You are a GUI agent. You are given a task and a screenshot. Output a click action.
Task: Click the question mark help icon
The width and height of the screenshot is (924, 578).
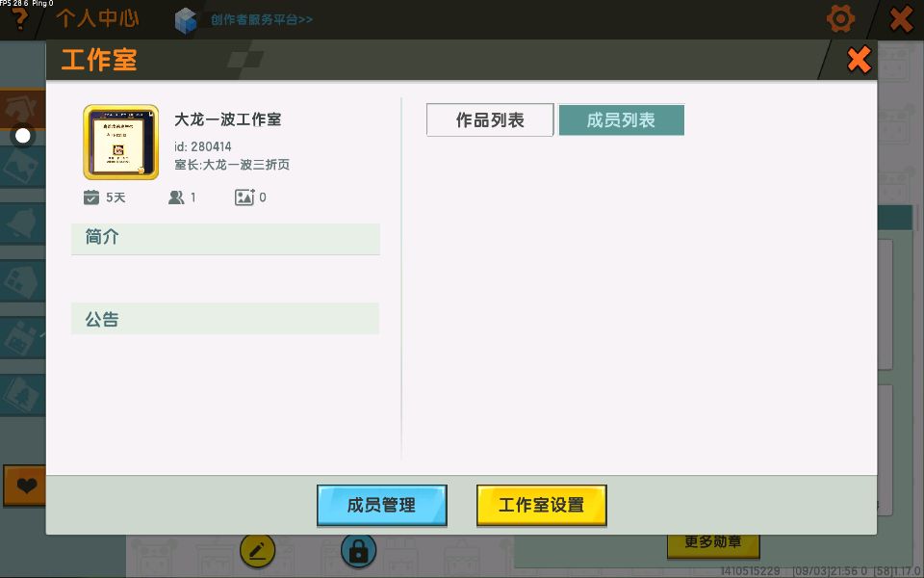tap(18, 20)
